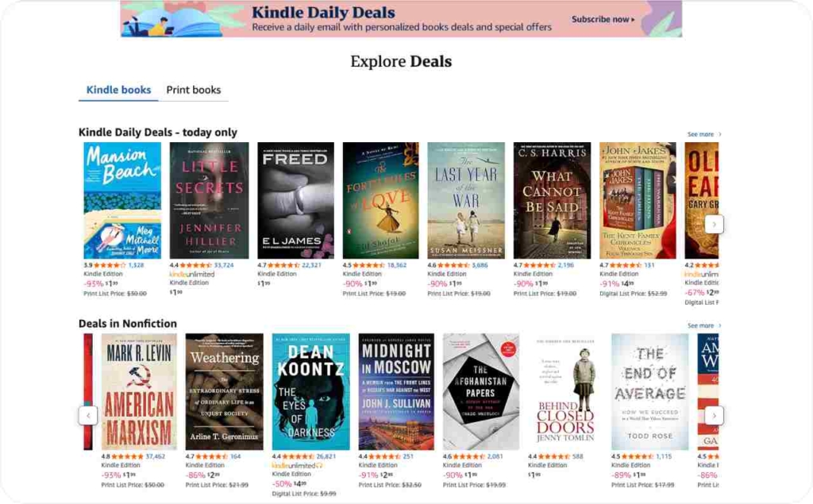
Task: Click Subscribe now in the Kindle Daily Deals banner
Action: [x=603, y=19]
